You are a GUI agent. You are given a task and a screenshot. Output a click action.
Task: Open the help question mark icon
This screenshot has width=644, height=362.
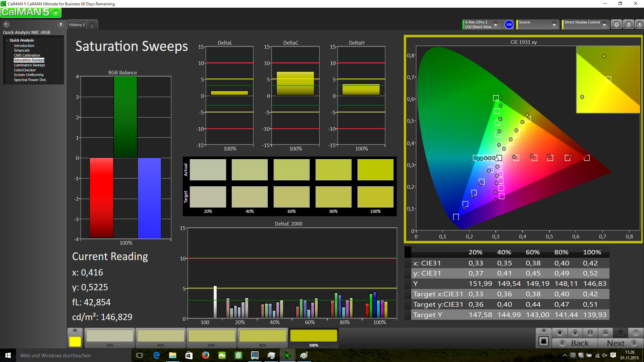click(628, 24)
